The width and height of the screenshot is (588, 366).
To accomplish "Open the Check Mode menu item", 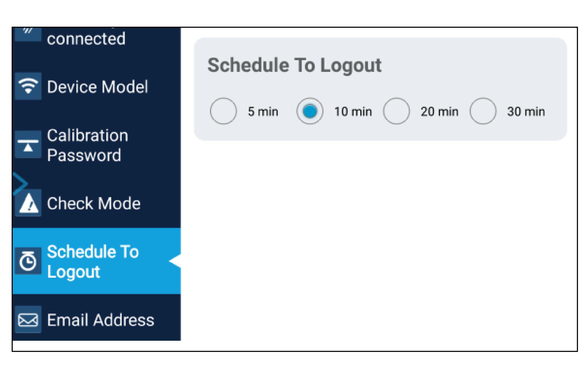I will point(94,203).
